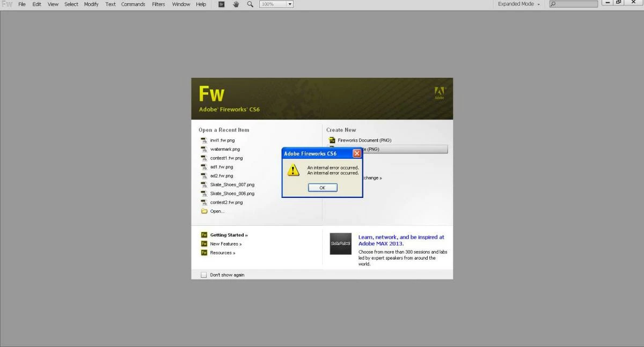Open recent file Skate_Shoes_007.png

click(232, 184)
